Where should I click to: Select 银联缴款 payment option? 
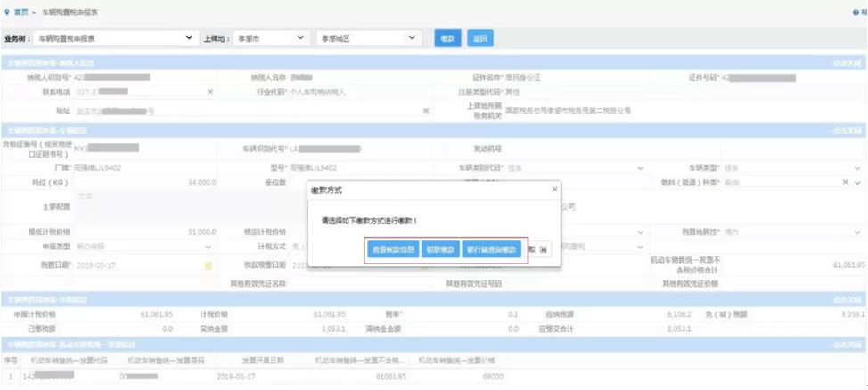pos(440,250)
